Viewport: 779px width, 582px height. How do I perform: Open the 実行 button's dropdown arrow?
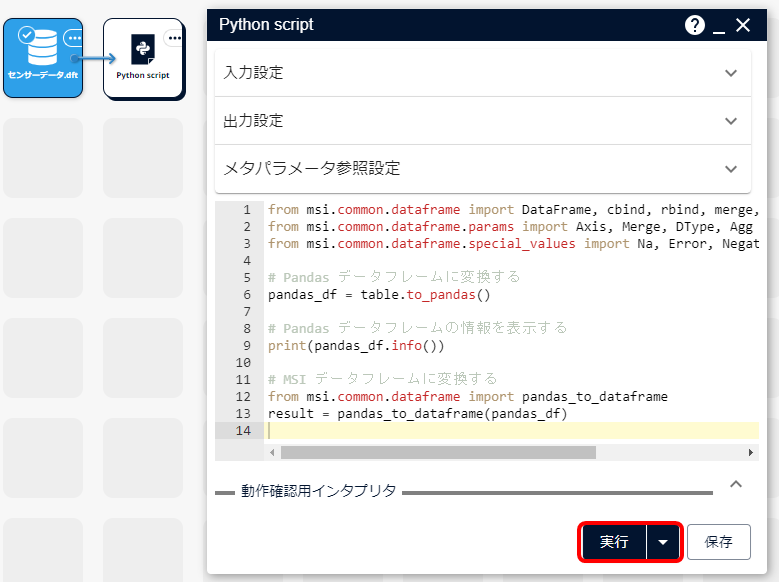pos(663,542)
